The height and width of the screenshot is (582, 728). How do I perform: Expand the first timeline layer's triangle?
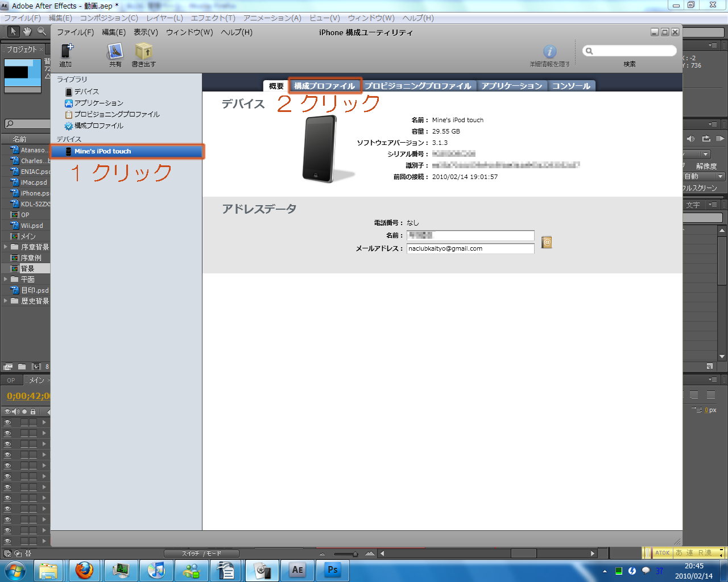click(x=44, y=422)
